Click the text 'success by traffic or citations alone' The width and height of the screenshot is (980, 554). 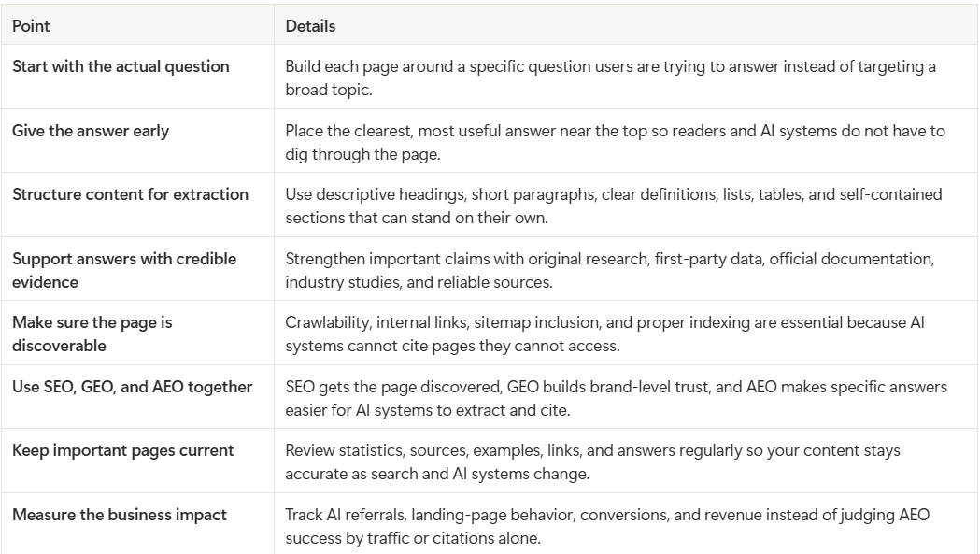tap(413, 538)
